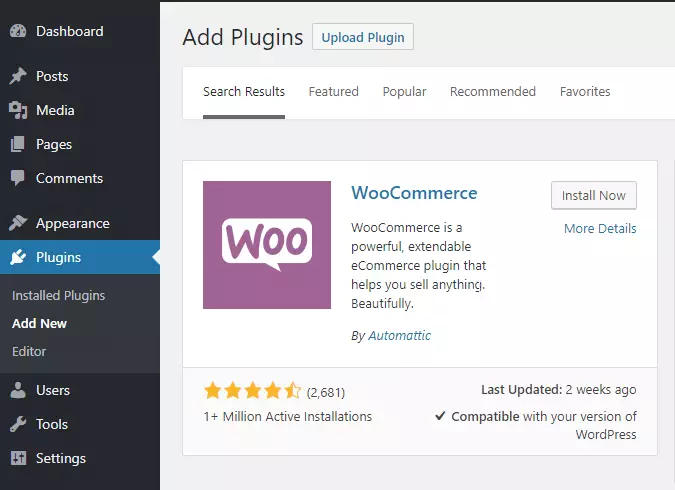Viewport: 675px width, 490px height.
Task: Click the Tools wrench icon
Action: [x=18, y=424]
